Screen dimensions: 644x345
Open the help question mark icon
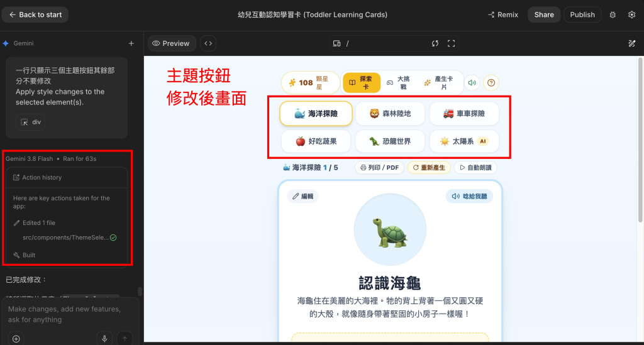(x=491, y=83)
